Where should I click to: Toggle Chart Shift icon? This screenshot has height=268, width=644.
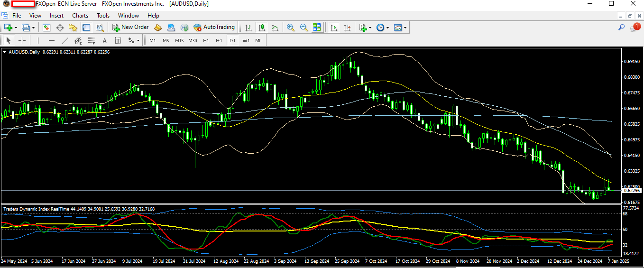point(347,28)
